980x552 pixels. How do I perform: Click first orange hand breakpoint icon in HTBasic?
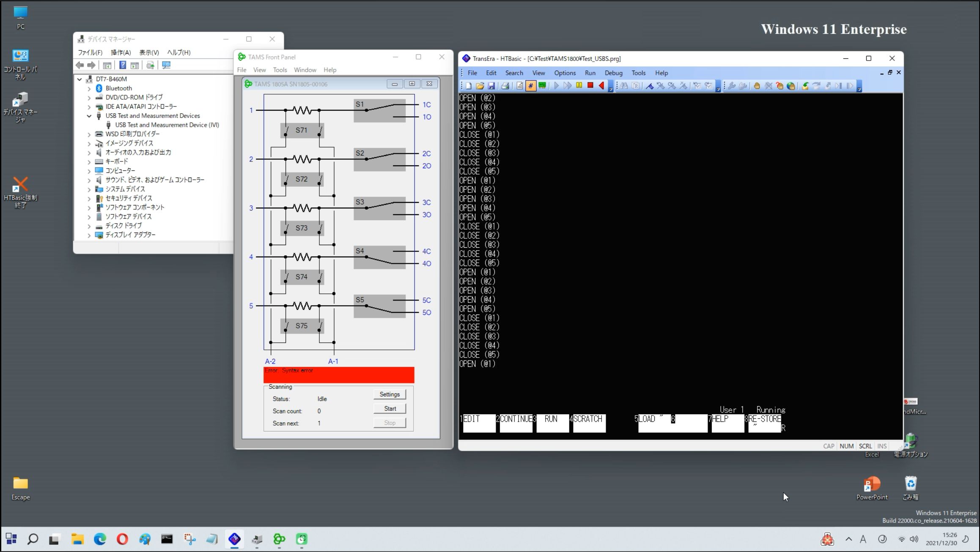757,86
